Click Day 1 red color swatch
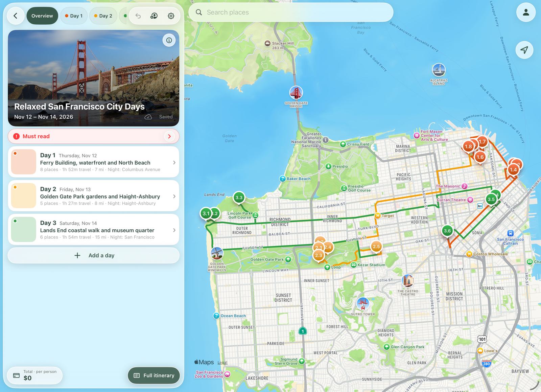Screen dimensions: 541x392 (x=24, y=162)
